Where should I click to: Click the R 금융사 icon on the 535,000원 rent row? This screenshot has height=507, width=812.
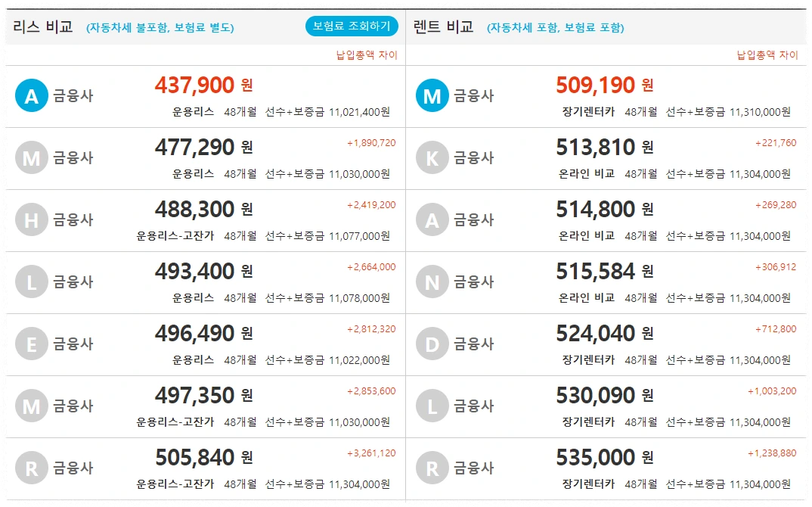431,468
